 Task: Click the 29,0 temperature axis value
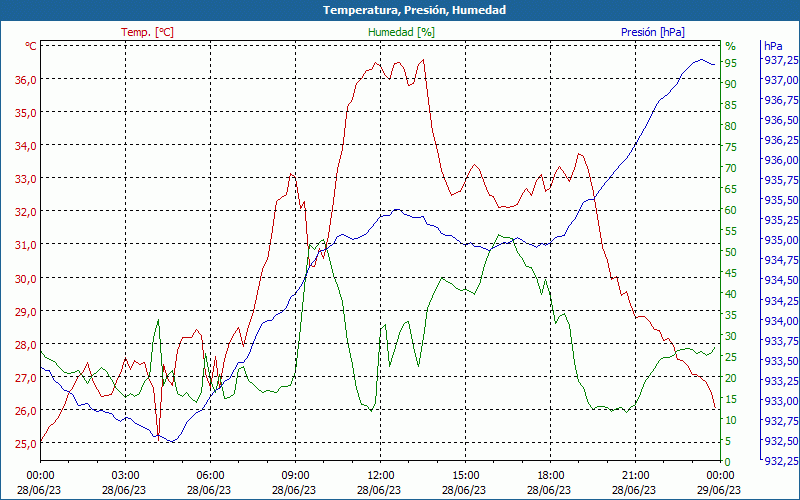point(27,311)
